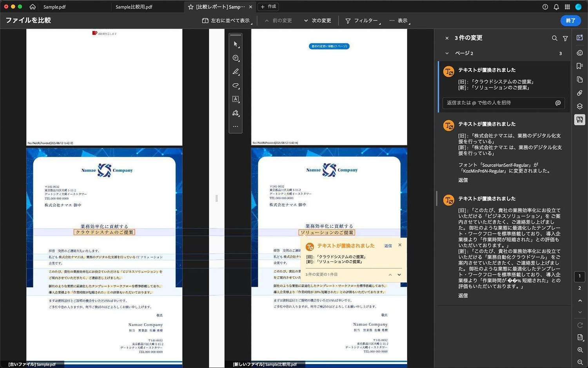Open the フィルター dropdown in toolbar
The image size is (588, 368).
pos(362,21)
